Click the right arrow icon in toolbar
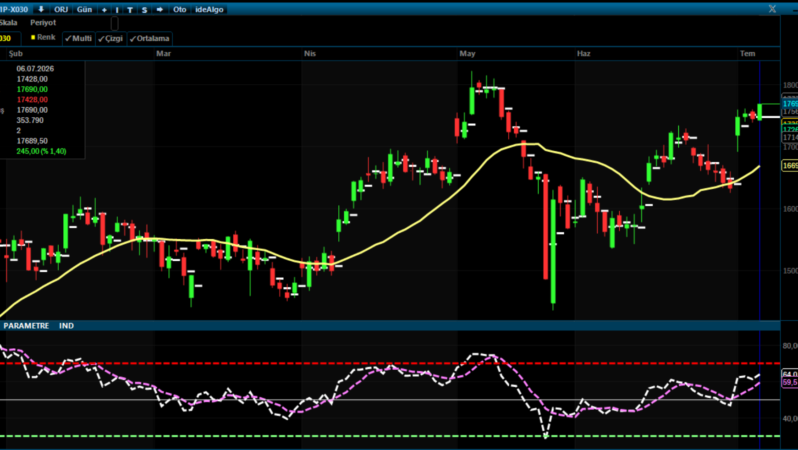 tap(160, 10)
